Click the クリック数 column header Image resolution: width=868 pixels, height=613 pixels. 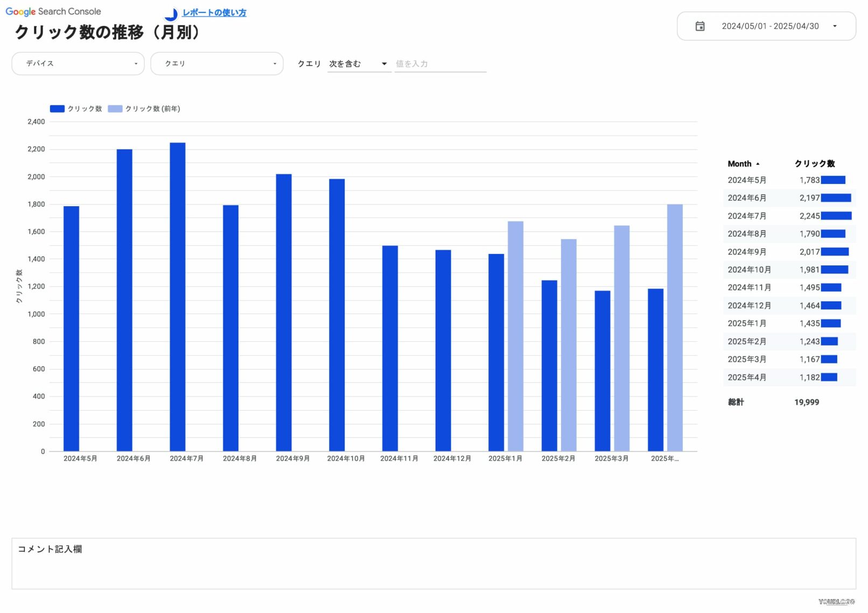click(815, 163)
